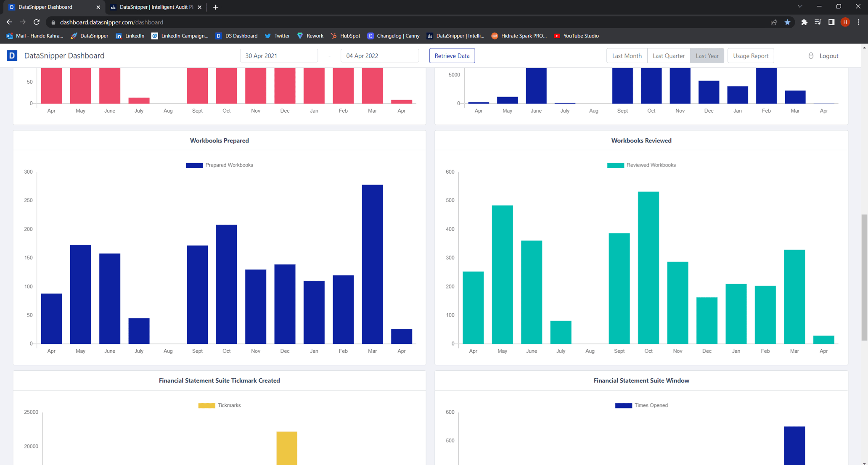The image size is (868, 465).
Task: Open the start date picker showing 30 Apr 2021
Action: pos(279,55)
